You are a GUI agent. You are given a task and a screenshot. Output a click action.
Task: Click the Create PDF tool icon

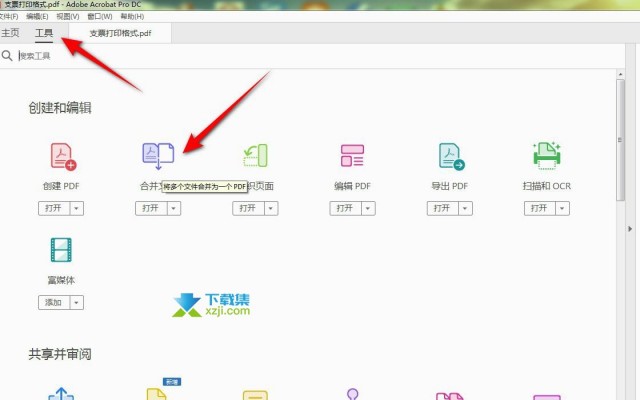63,156
